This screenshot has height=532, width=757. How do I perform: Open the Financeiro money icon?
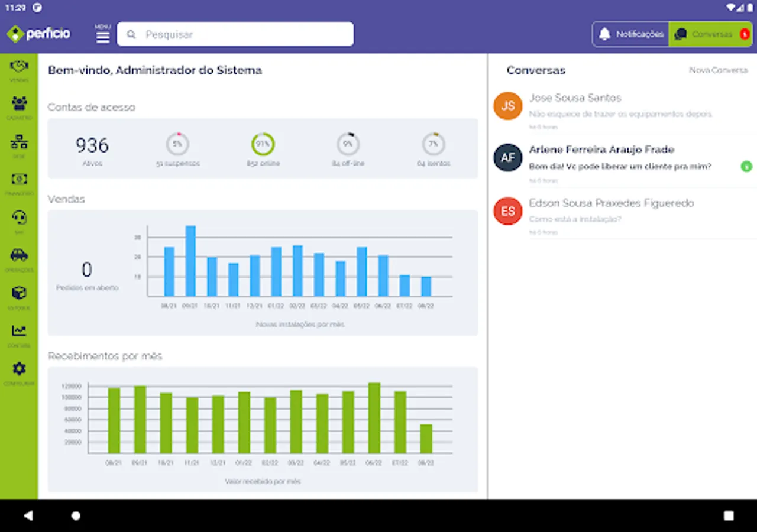[19, 183]
